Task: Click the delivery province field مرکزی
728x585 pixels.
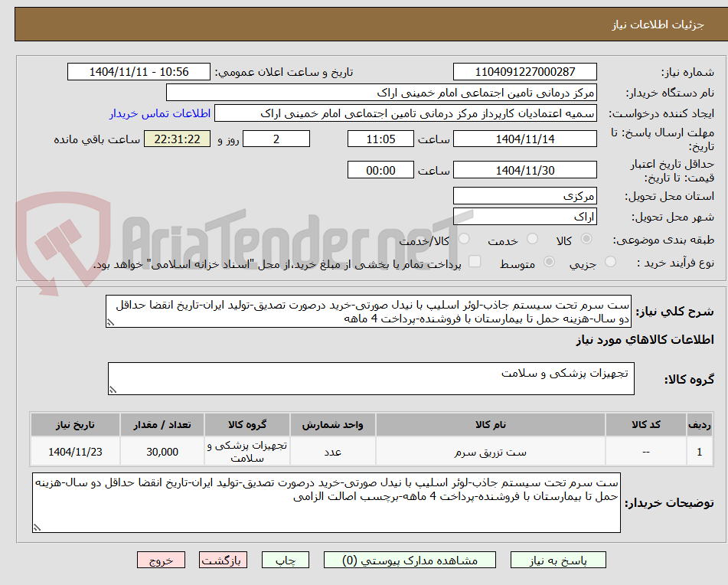Action: tap(525, 196)
